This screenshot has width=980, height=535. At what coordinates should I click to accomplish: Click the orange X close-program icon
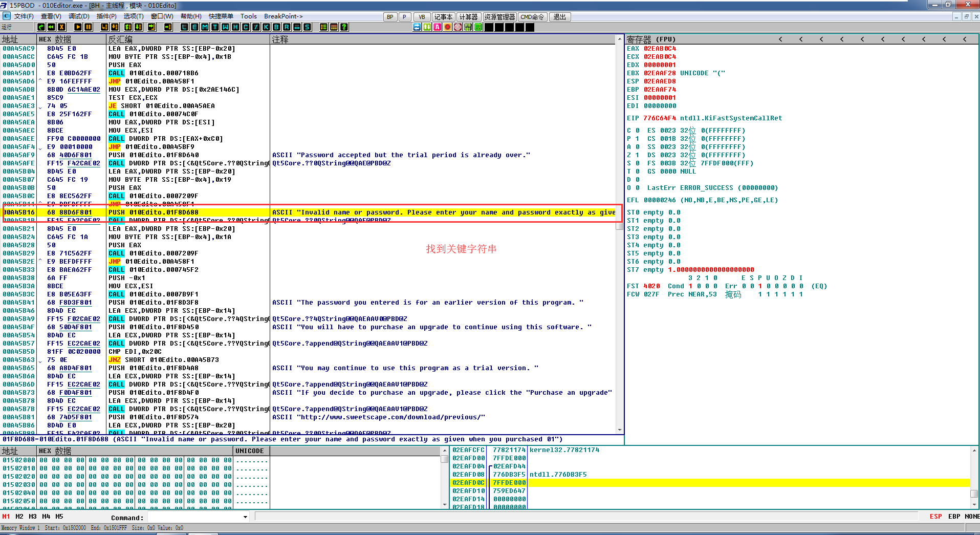pos(62,27)
